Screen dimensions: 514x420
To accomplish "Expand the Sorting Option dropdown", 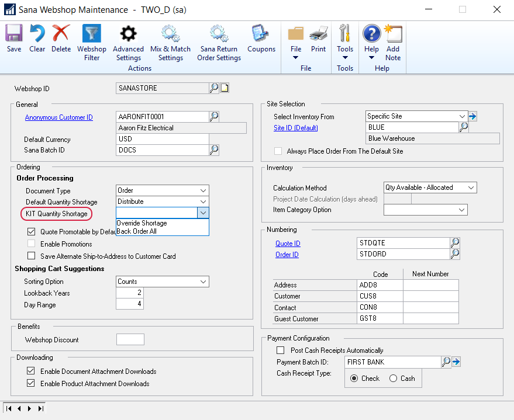I will [203, 282].
